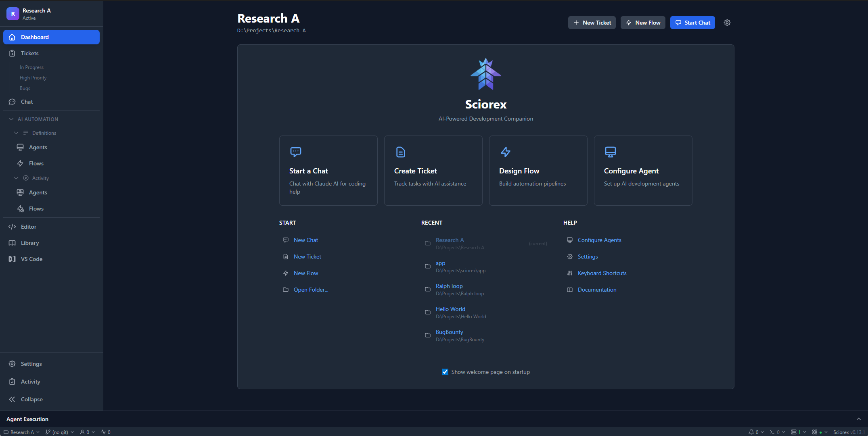Collapse the Definitions tree item
868x436 pixels.
pos(16,133)
